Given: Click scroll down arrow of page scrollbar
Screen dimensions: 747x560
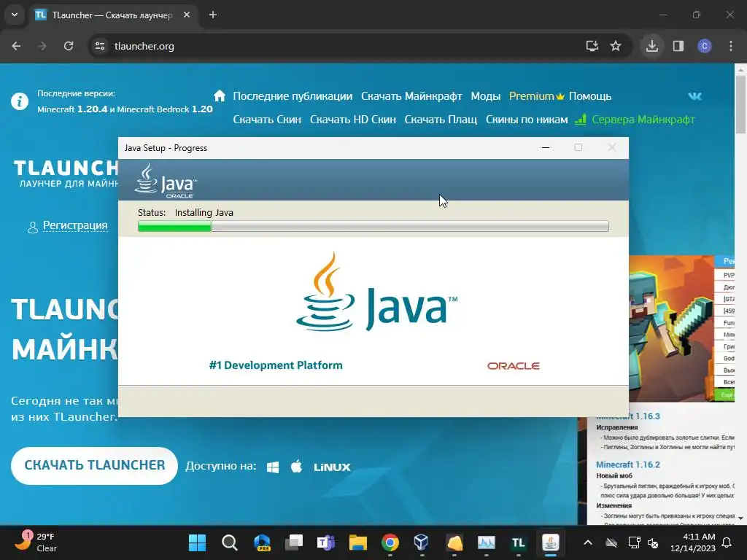Looking at the screenshot, I should (x=740, y=518).
